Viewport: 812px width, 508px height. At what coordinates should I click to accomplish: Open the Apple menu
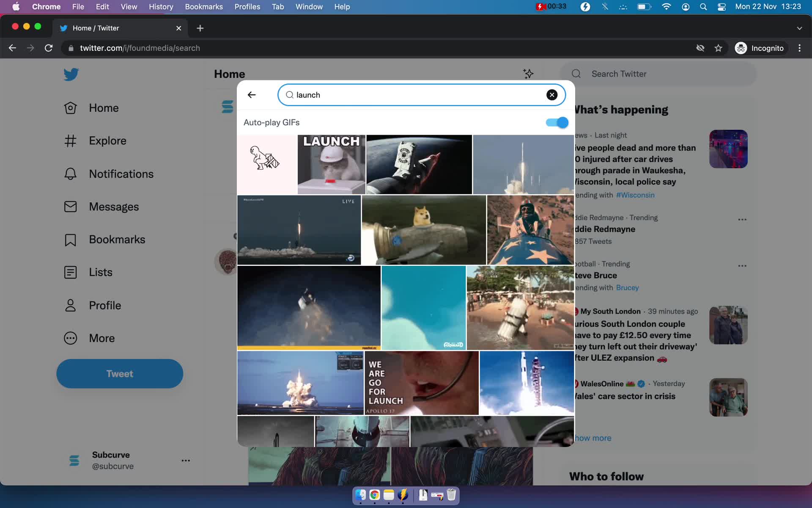tap(16, 7)
